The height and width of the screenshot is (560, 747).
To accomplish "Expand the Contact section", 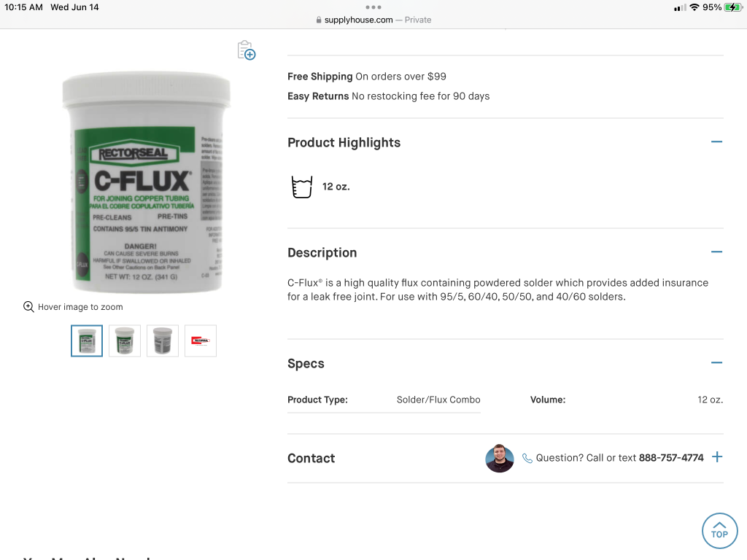I will point(717,457).
